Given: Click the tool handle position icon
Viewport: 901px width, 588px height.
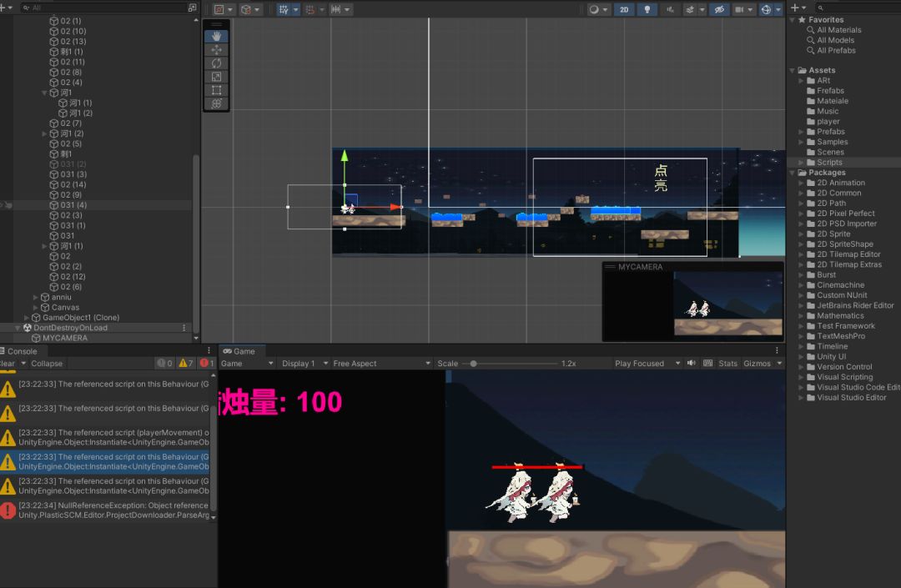Looking at the screenshot, I should pos(219,9).
